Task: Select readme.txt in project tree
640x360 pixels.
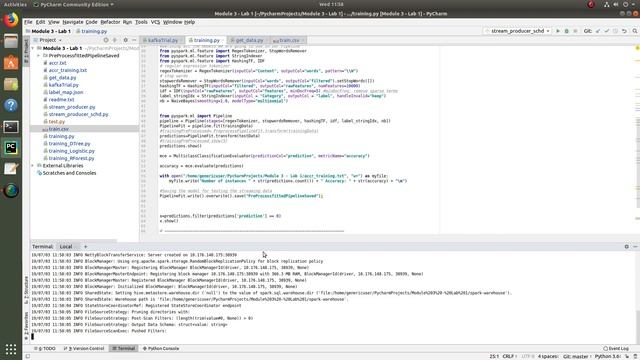Action: point(61,100)
